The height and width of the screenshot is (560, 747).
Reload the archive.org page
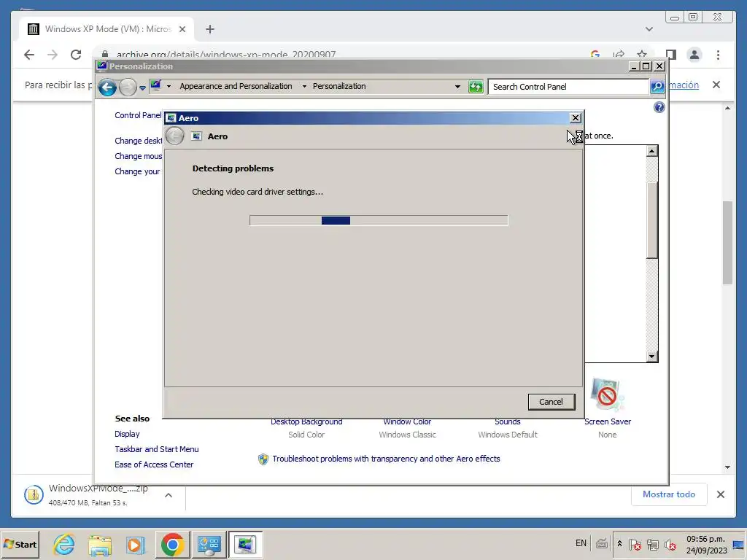pyautogui.click(x=76, y=55)
